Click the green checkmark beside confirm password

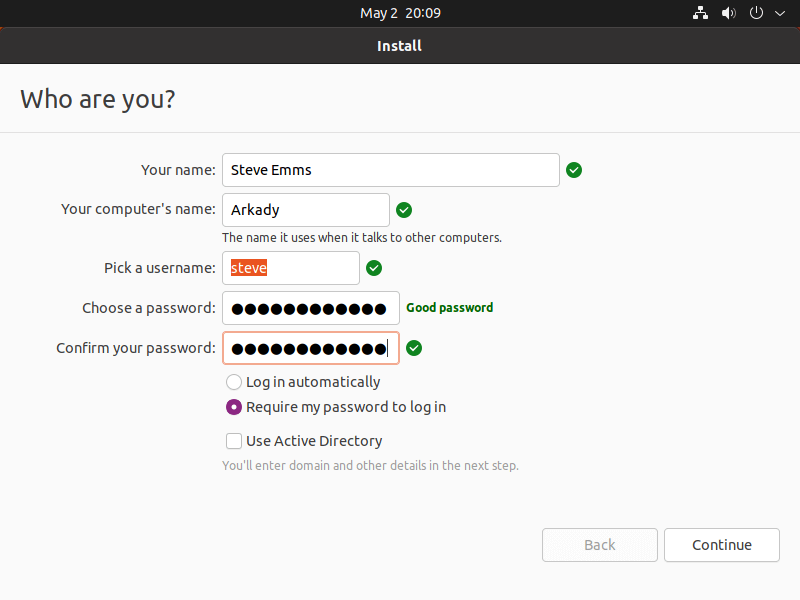point(414,348)
